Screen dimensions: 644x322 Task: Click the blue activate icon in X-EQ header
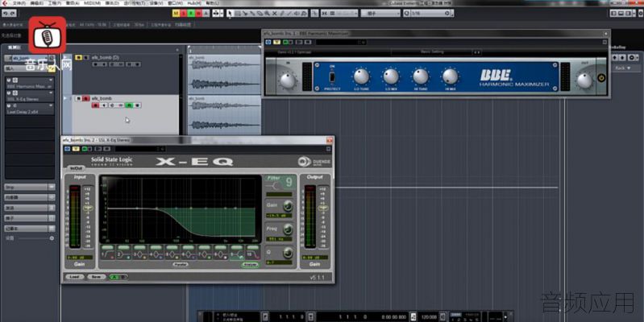pyautogui.click(x=68, y=148)
